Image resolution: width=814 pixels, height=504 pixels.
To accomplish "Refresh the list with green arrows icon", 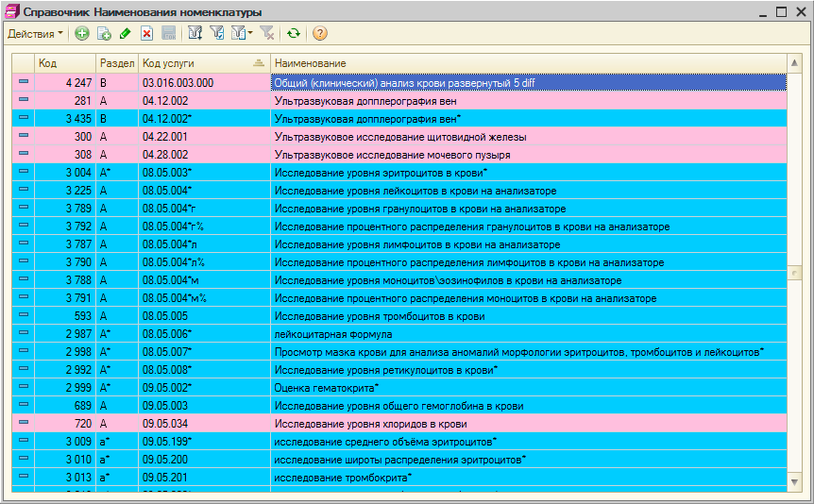I will tap(294, 34).
